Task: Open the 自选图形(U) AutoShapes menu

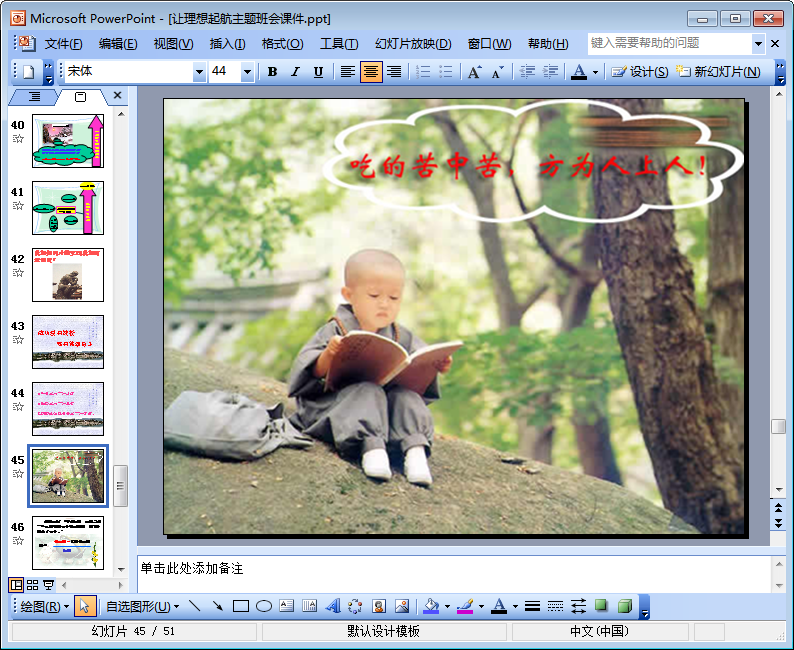Action: (142, 606)
